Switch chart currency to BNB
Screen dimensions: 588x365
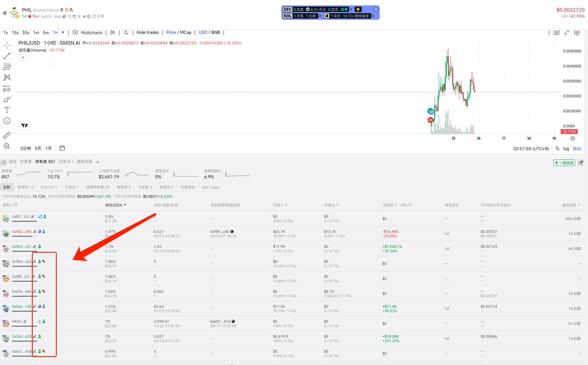(x=215, y=32)
